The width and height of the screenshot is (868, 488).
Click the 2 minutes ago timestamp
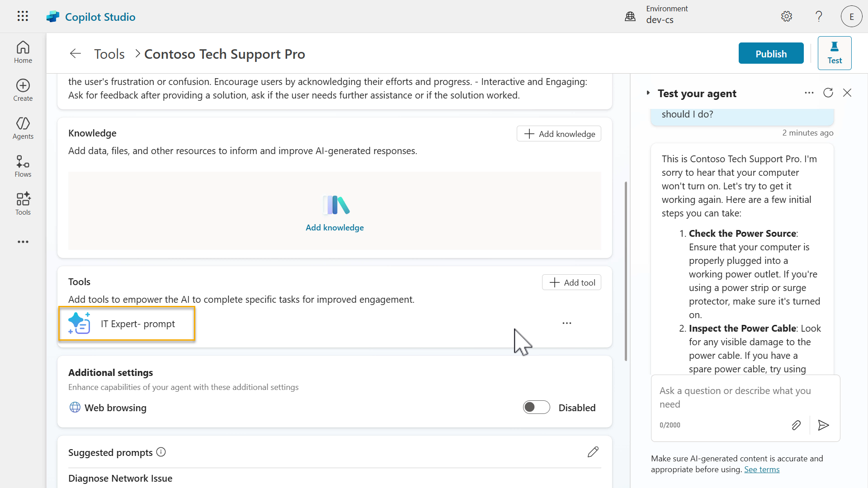point(808,133)
